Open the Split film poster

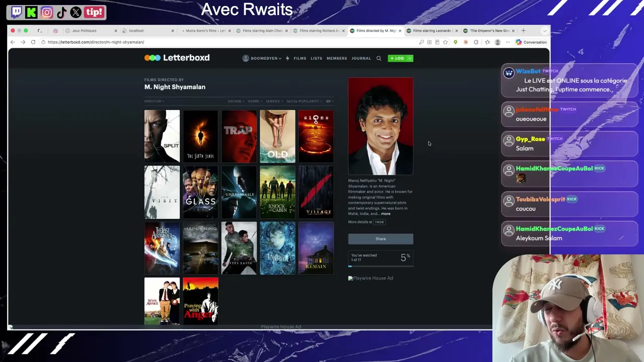[x=162, y=136]
